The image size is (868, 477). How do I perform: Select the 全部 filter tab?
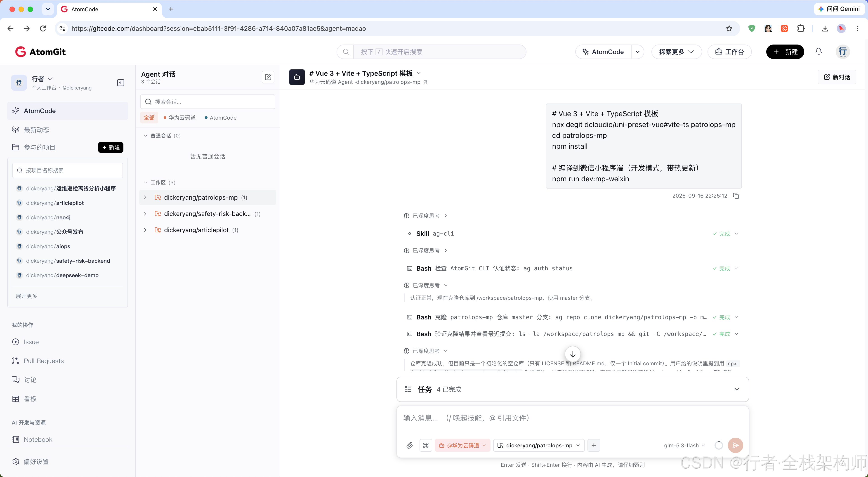tap(149, 118)
